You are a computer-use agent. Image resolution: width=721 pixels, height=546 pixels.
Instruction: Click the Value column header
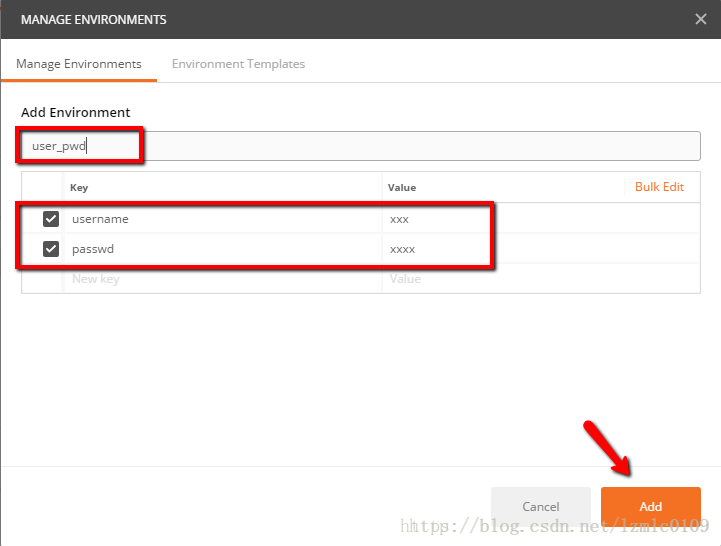[x=402, y=188]
